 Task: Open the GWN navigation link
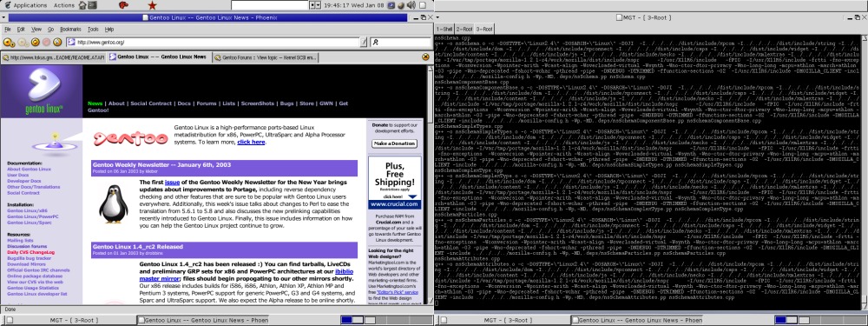coord(325,103)
